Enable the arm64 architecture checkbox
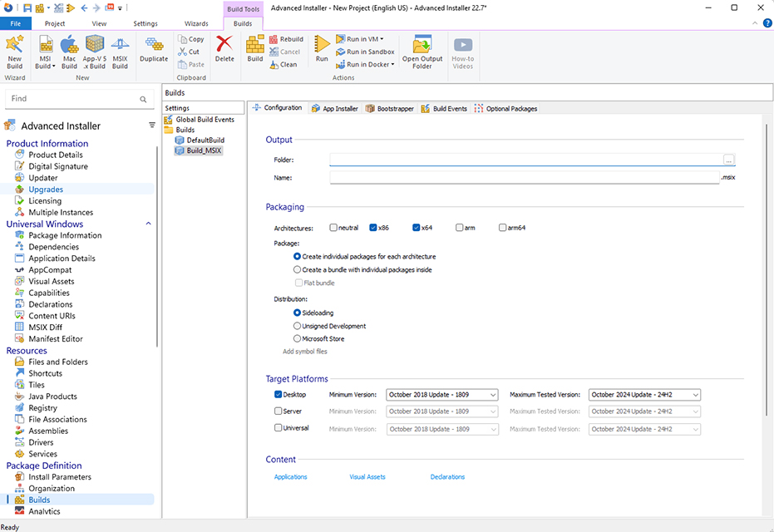 pyautogui.click(x=503, y=228)
